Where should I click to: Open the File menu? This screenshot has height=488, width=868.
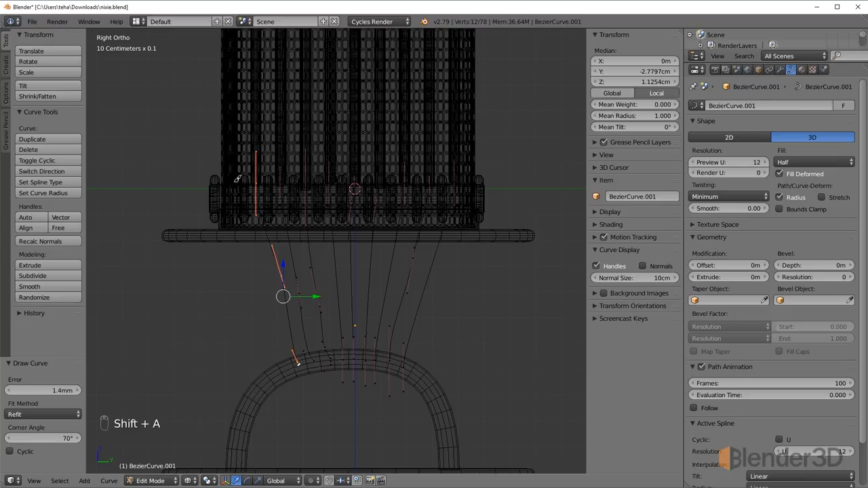(x=32, y=22)
